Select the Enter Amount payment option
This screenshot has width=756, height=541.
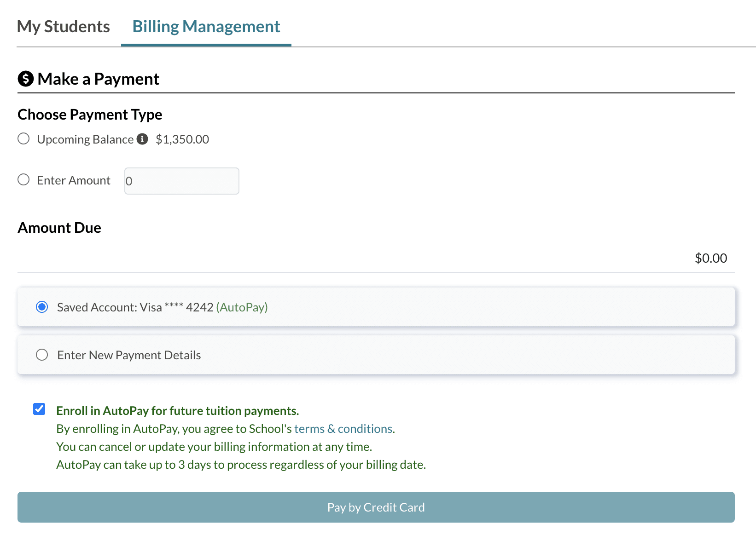(x=23, y=179)
